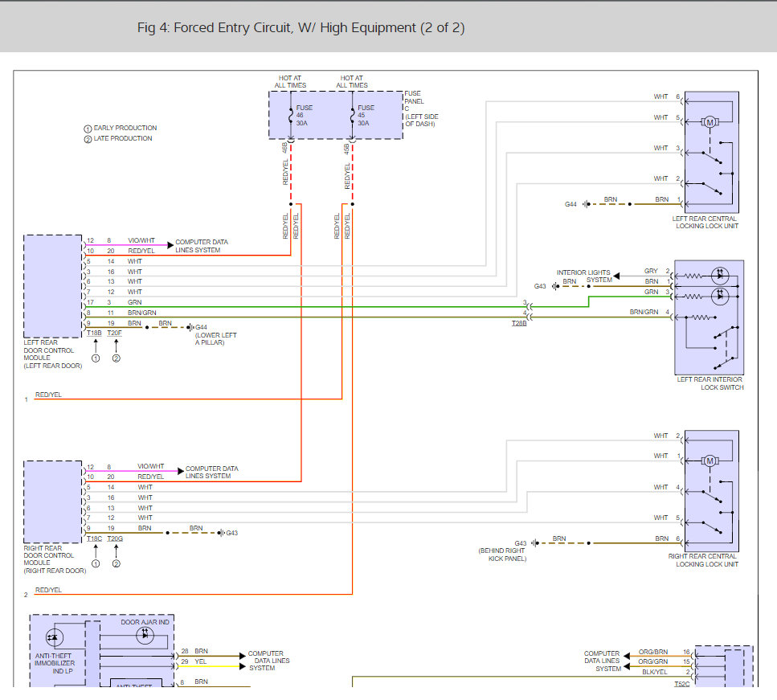Click the Door Ajar Ind LED symbol
The height and width of the screenshot is (700, 777).
[x=145, y=635]
